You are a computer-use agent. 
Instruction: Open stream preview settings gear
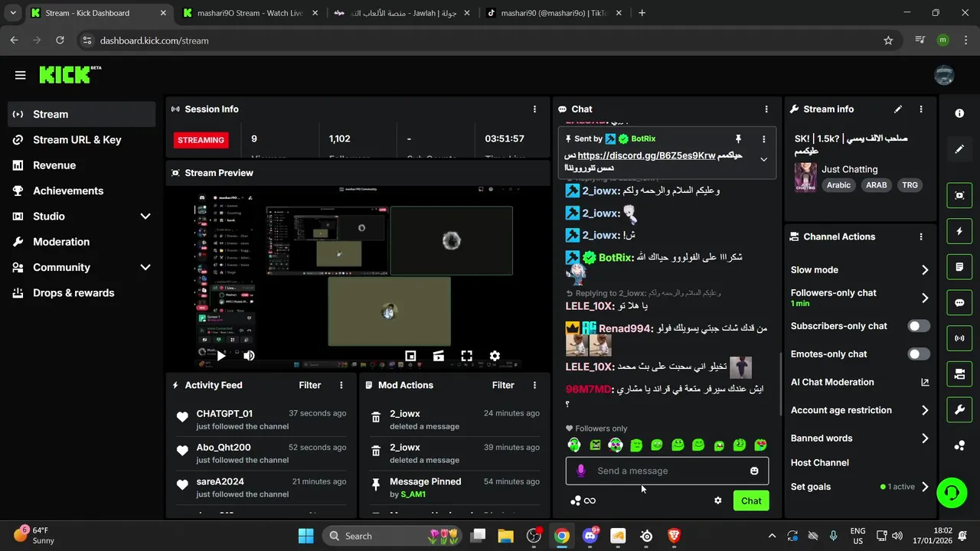[x=495, y=356]
